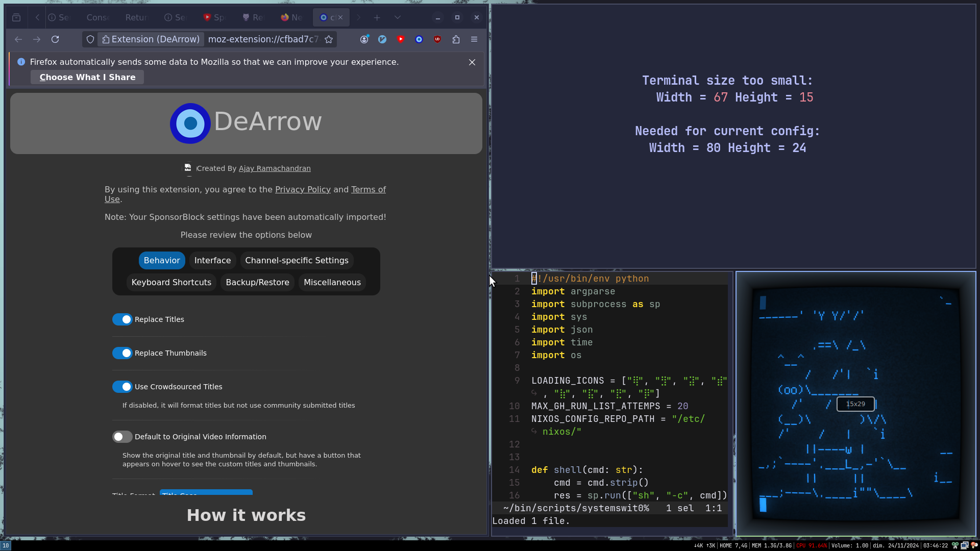Select the Interface options tab
Screen dimensions: 980x551
212,260
